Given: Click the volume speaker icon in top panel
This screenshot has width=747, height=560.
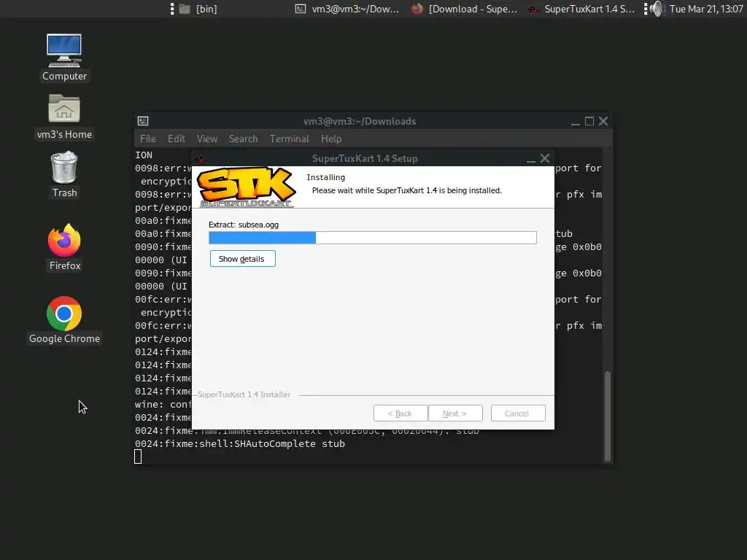Looking at the screenshot, I should [657, 9].
